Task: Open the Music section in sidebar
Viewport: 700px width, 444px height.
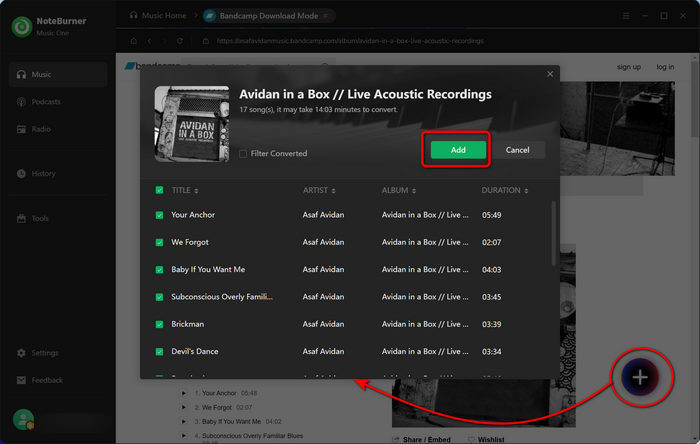Action: [58, 75]
